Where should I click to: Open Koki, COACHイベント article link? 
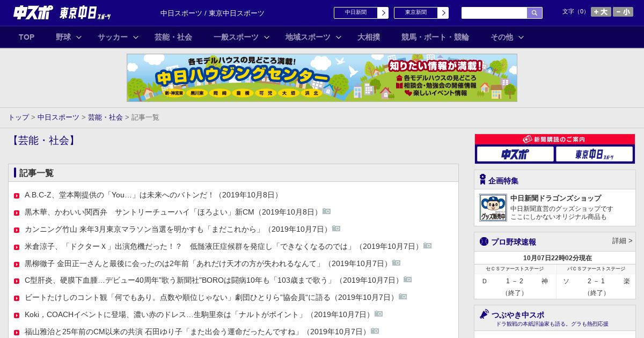pos(199,314)
